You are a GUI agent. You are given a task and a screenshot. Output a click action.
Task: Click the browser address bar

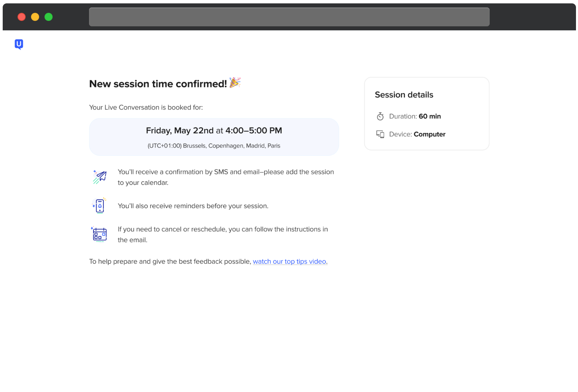pos(289,17)
